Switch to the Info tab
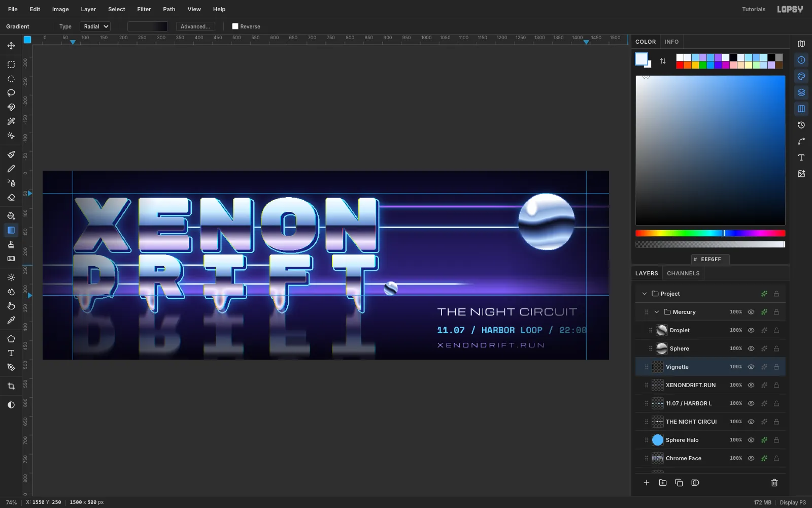This screenshot has height=508, width=812. click(x=671, y=42)
